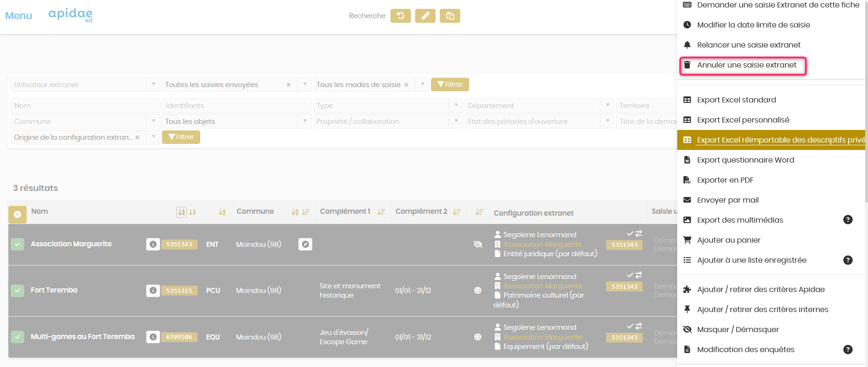The height and width of the screenshot is (367, 868).
Task: Clear all selections with header X button
Action: (x=17, y=214)
